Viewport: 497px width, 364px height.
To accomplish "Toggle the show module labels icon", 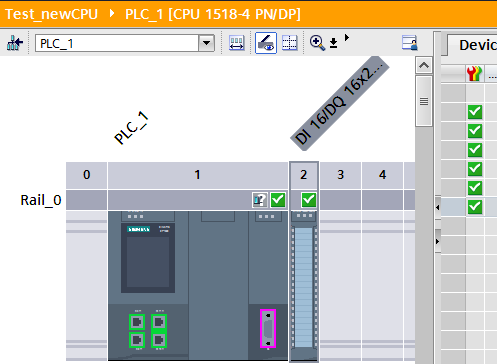I will click(x=266, y=43).
